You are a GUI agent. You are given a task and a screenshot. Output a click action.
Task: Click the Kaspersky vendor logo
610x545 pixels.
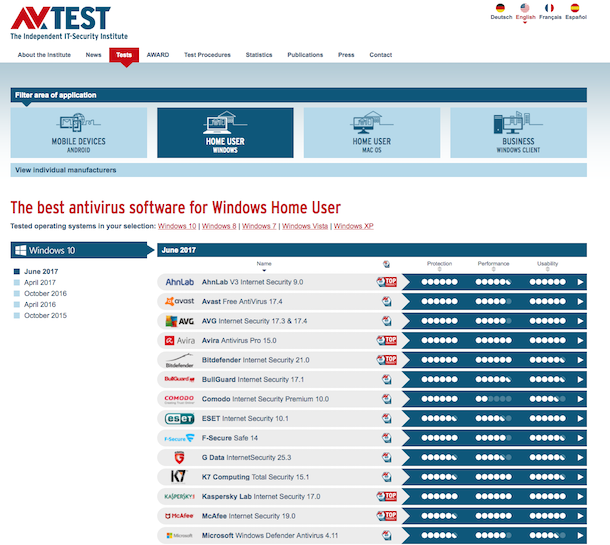(x=179, y=496)
